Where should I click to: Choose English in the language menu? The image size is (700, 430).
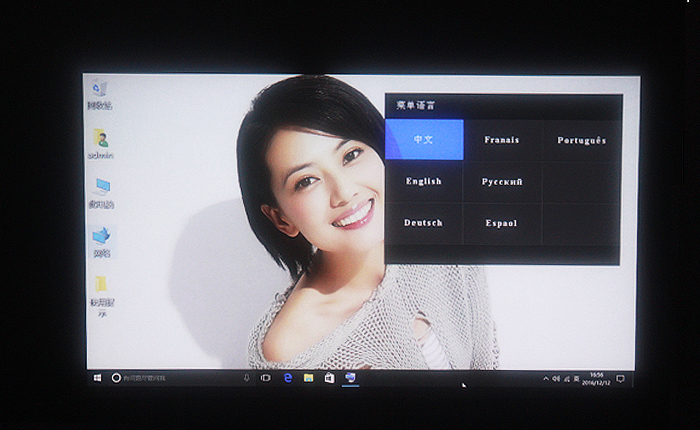pos(424,182)
